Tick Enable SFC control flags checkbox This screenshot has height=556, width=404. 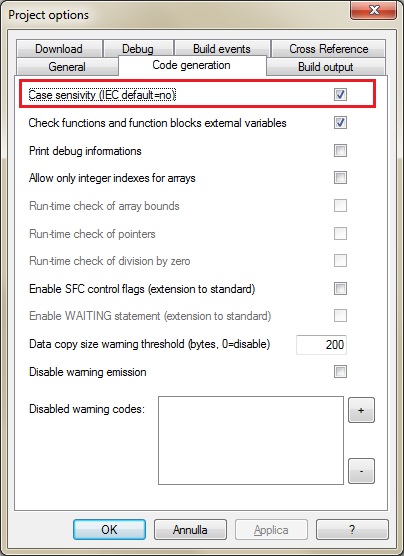pos(340,289)
